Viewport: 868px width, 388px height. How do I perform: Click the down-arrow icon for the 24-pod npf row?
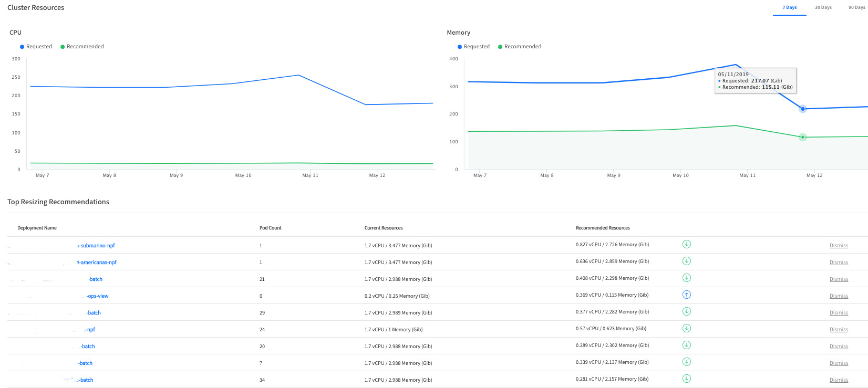[686, 328]
